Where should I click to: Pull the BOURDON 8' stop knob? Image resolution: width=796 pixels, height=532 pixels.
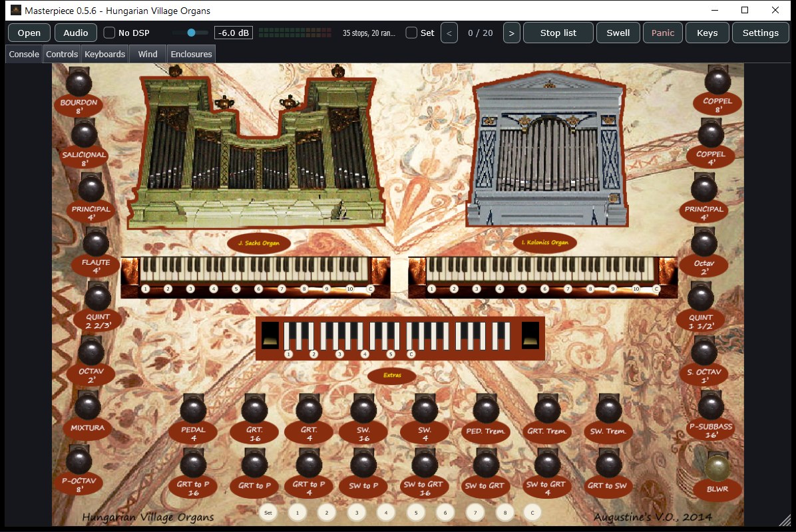[79, 82]
